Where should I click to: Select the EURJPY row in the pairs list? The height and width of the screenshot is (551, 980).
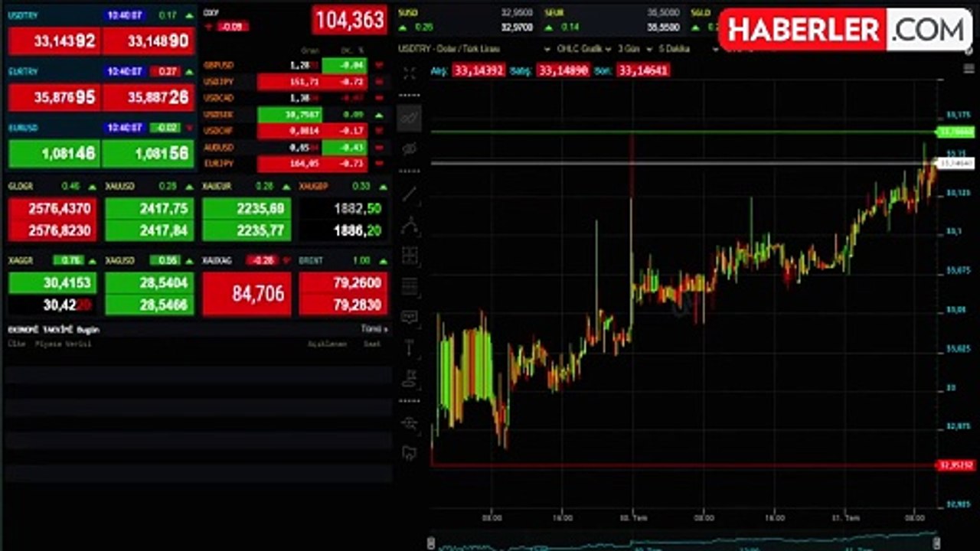pos(294,164)
